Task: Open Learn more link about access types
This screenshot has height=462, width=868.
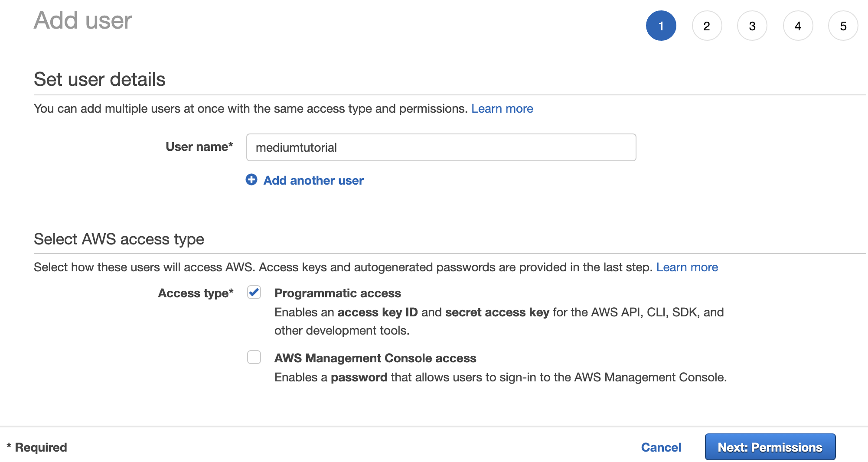Action: coord(687,267)
